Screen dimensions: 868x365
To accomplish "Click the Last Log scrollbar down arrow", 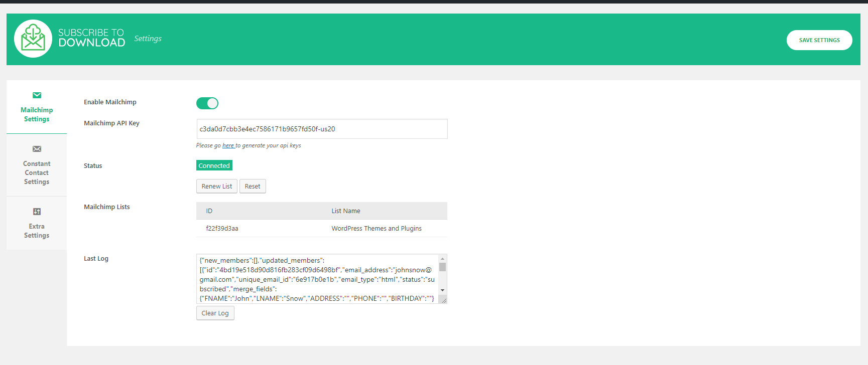I will [x=442, y=290].
